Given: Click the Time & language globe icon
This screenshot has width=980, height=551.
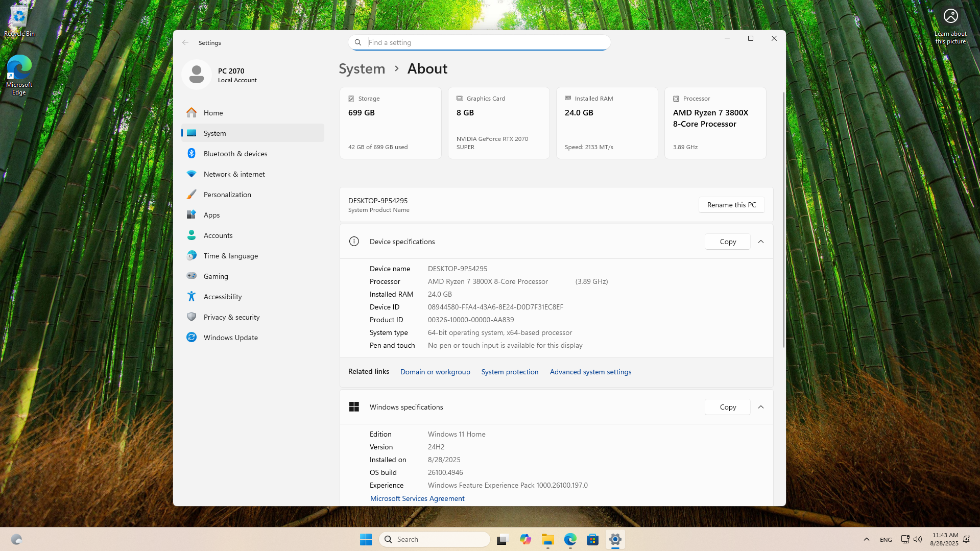Looking at the screenshot, I should pos(192,255).
